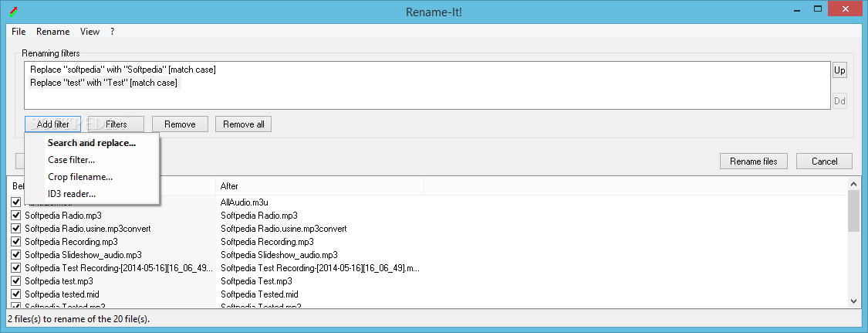Click the Remove all button
Viewport: 868px width, 333px height.
point(244,124)
